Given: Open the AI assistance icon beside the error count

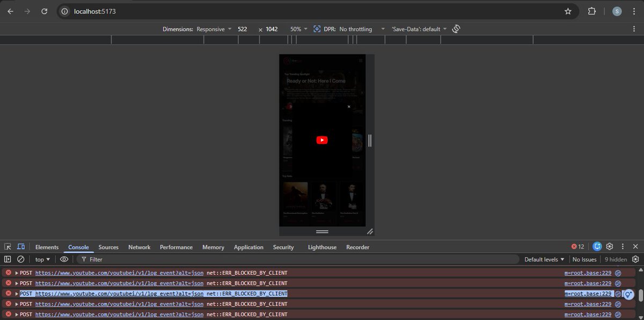Looking at the screenshot, I should point(597,247).
